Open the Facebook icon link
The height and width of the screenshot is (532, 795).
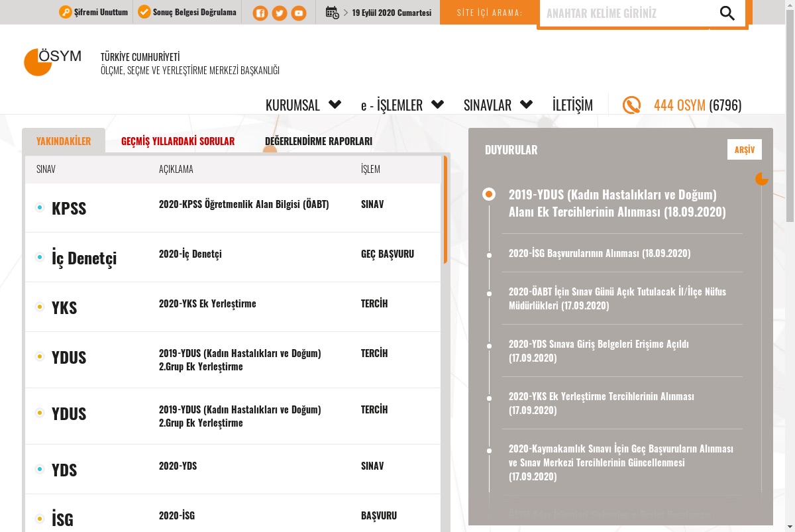260,13
